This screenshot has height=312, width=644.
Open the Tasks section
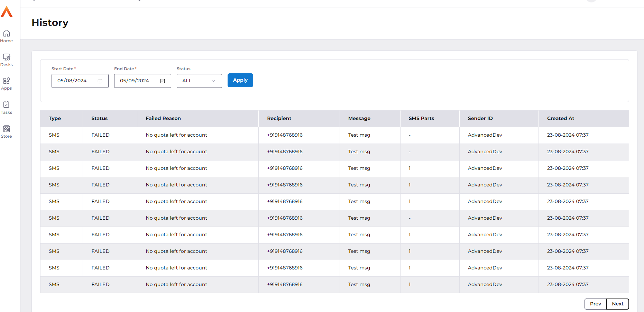coord(7,108)
